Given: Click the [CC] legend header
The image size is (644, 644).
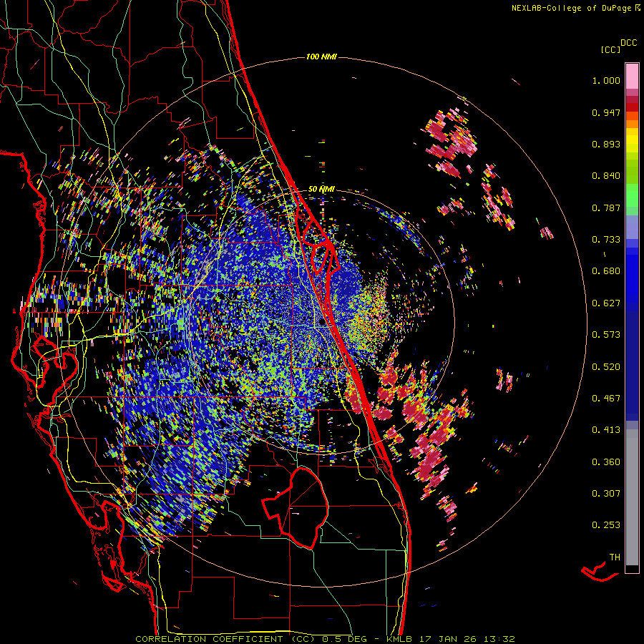Looking at the screenshot, I should point(611,49).
